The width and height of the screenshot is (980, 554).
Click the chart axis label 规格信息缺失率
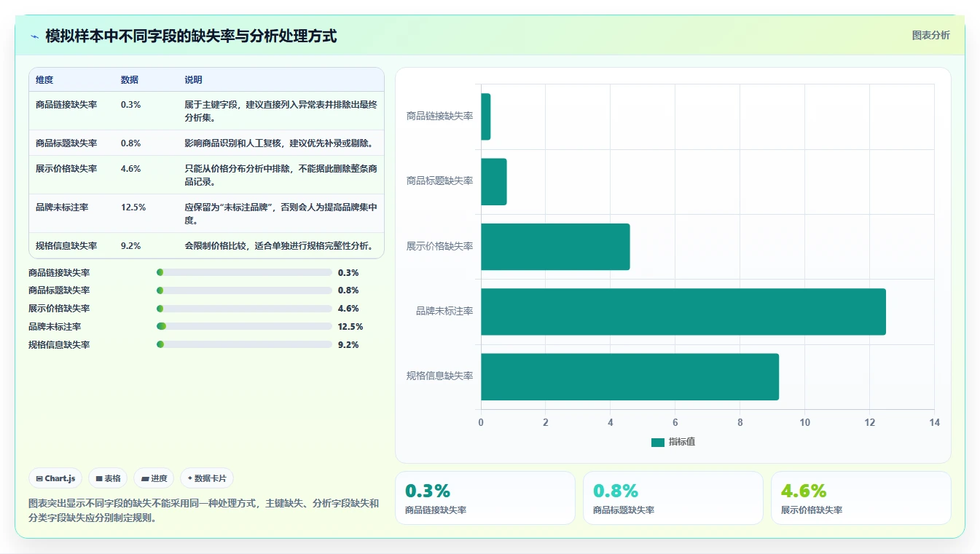pyautogui.click(x=440, y=376)
